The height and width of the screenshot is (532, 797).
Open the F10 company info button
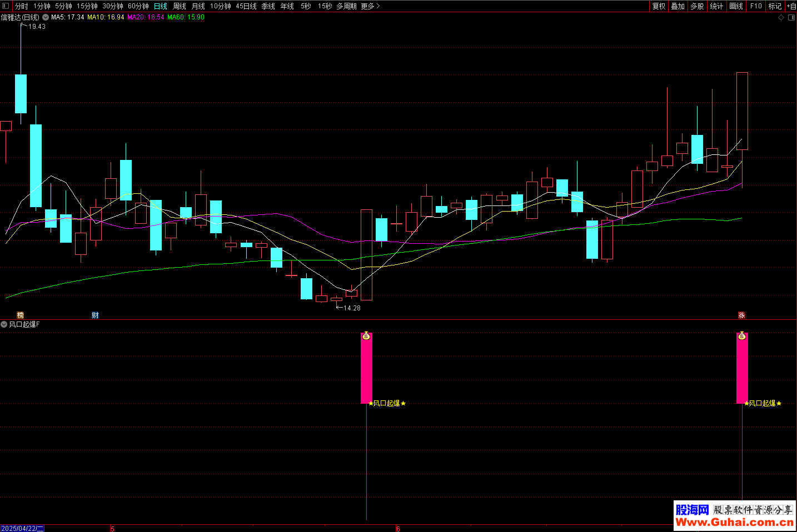(x=756, y=6)
